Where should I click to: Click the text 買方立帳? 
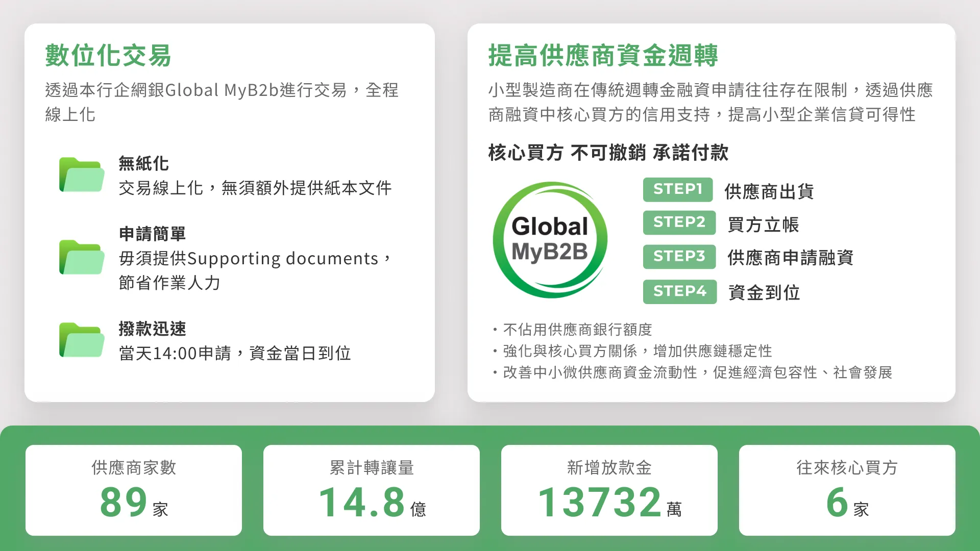763,225
